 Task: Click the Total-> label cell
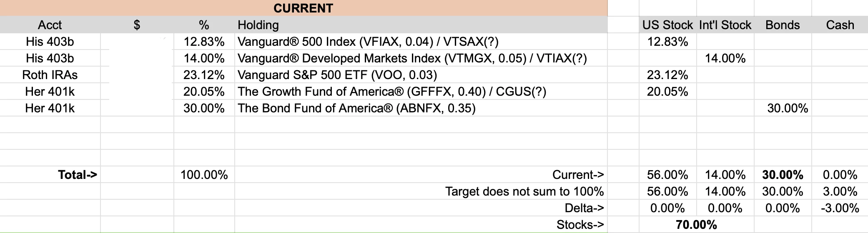tap(50, 175)
